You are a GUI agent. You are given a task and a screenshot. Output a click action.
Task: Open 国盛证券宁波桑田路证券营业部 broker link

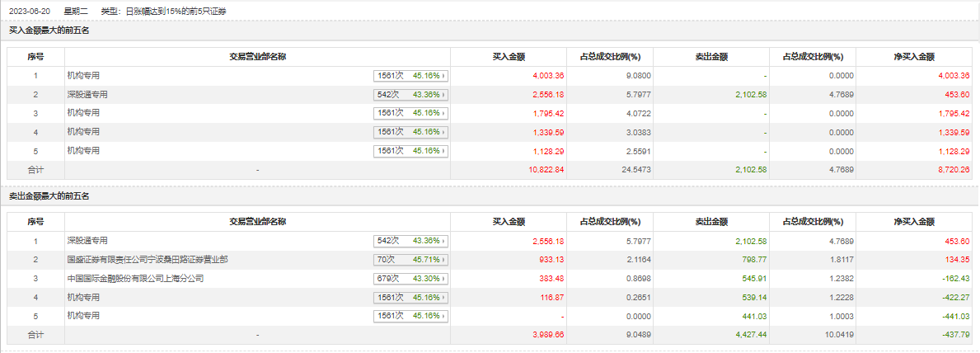click(148, 259)
